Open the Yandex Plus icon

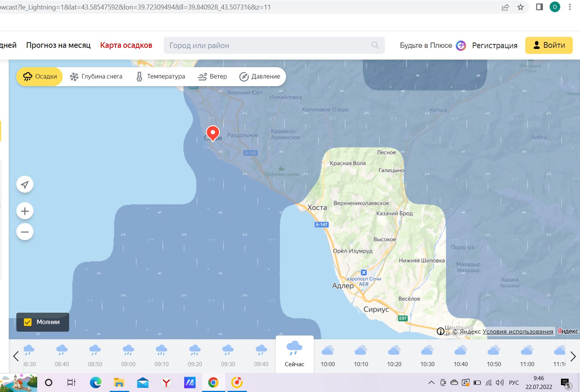tap(461, 46)
